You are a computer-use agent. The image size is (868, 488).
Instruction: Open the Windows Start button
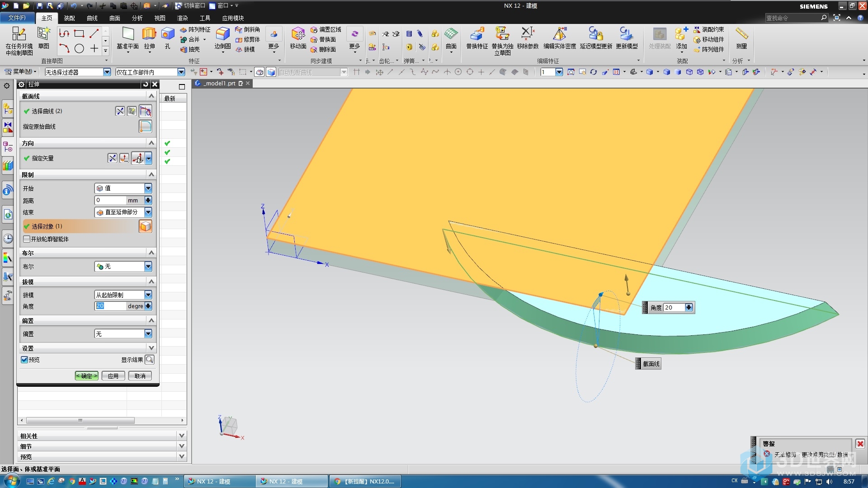pos(11,481)
